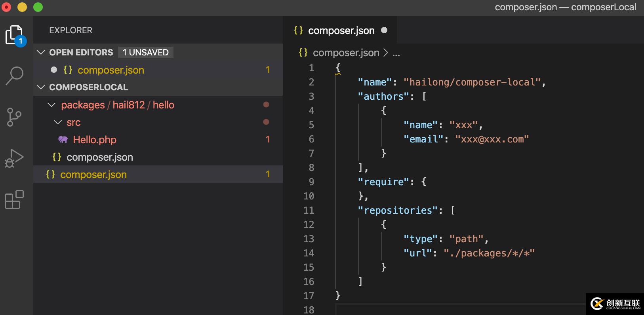This screenshot has height=315, width=644.
Task: Click the PHP elephant icon beside Hello.php
Action: coord(63,140)
